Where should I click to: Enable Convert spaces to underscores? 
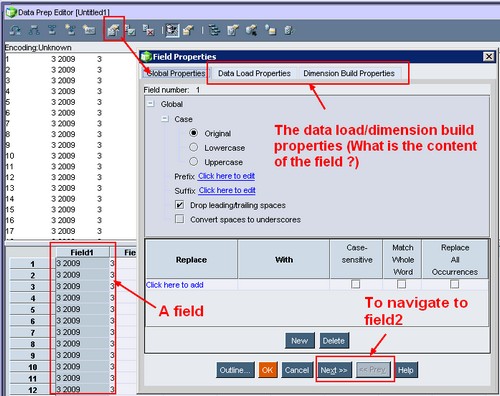click(179, 219)
